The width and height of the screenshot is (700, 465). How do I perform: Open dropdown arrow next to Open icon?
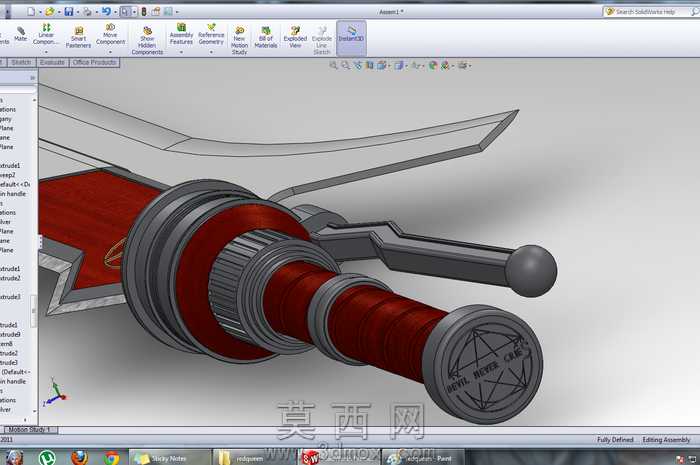click(58, 12)
